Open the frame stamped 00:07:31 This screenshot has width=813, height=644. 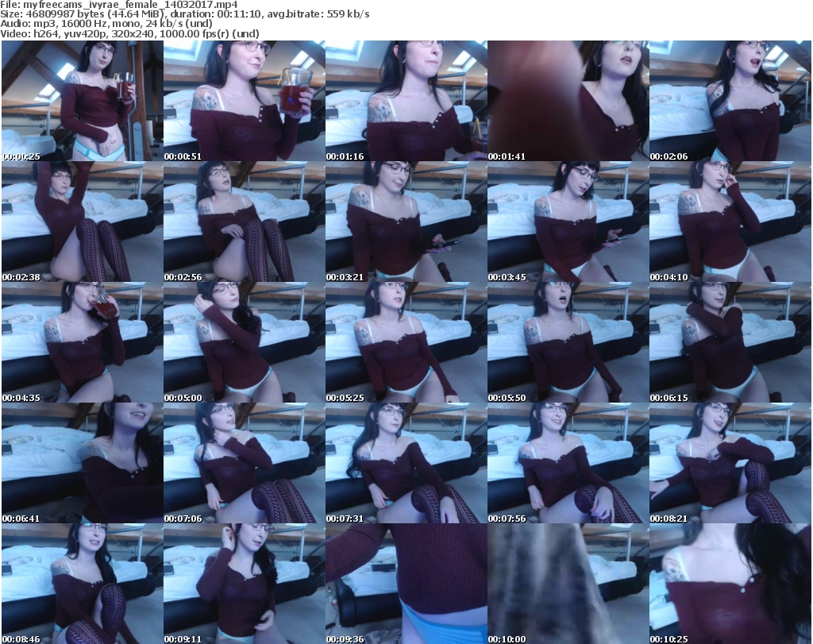point(406,463)
